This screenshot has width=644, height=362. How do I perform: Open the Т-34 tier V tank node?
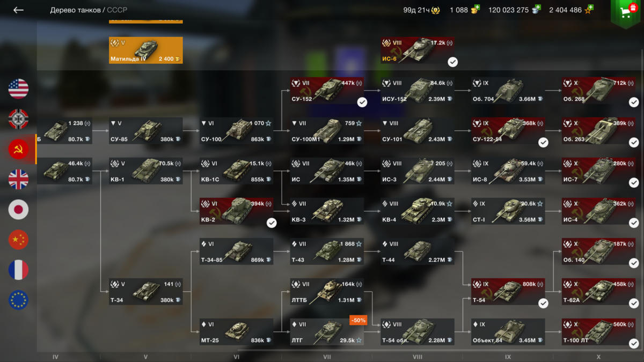(146, 292)
